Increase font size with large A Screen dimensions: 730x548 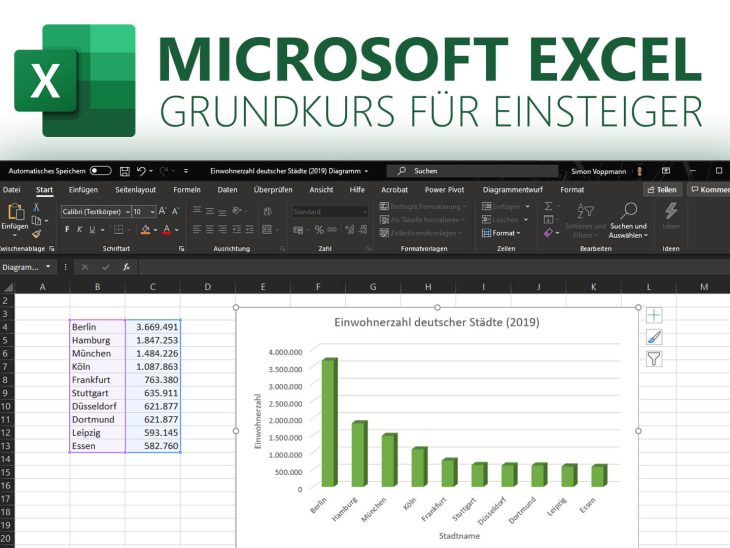pyautogui.click(x=162, y=211)
